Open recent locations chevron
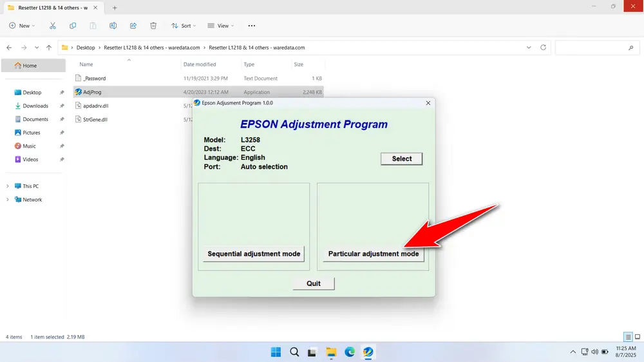Image resolution: width=644 pixels, height=362 pixels. pyautogui.click(x=37, y=48)
